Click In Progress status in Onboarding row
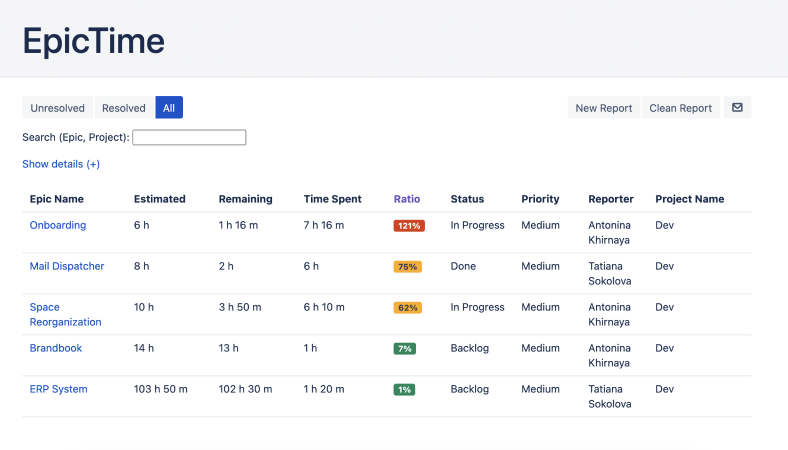The width and height of the screenshot is (788, 450). pyautogui.click(x=477, y=225)
